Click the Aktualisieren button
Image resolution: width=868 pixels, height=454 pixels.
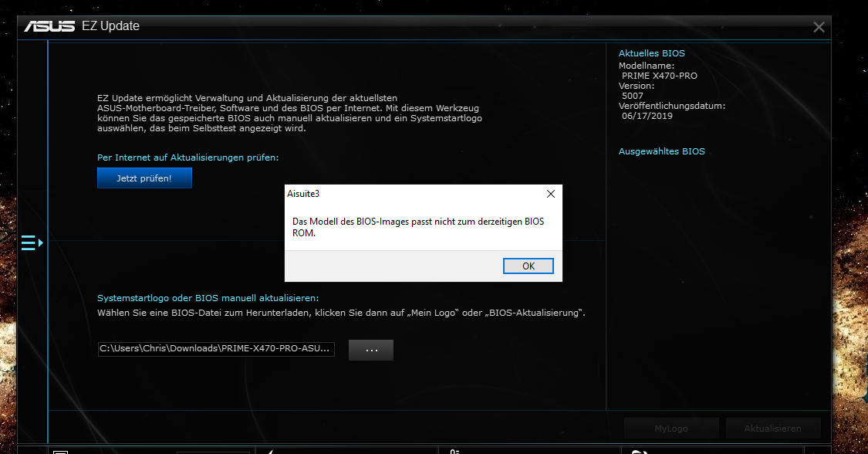(773, 428)
